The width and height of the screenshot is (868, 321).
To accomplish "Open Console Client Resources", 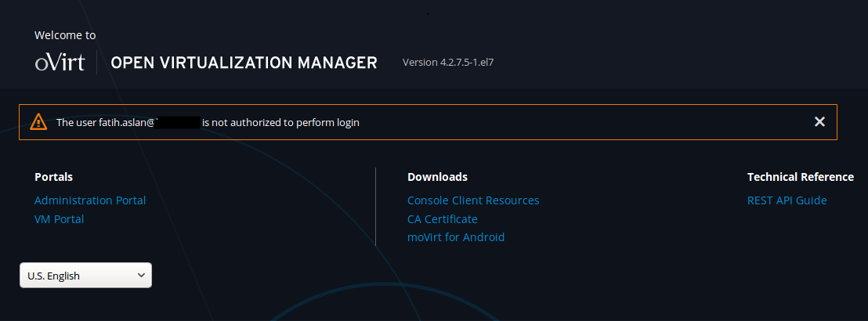I will click(473, 200).
